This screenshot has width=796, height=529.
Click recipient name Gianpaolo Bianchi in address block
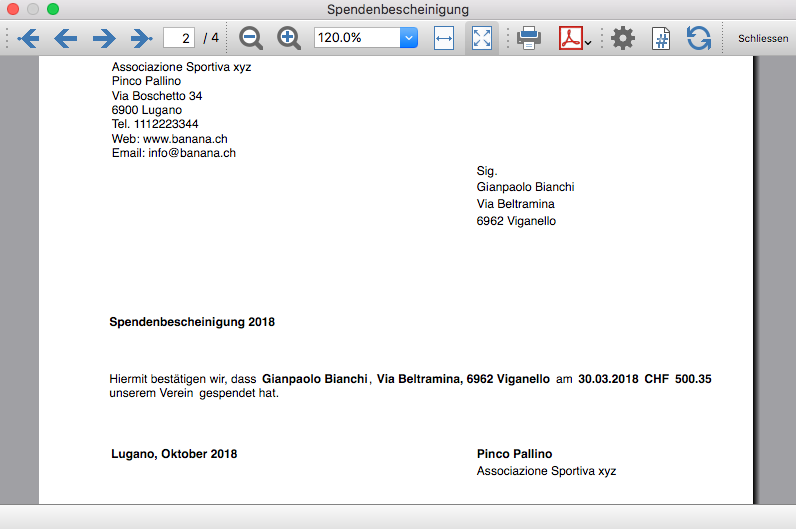click(x=525, y=187)
